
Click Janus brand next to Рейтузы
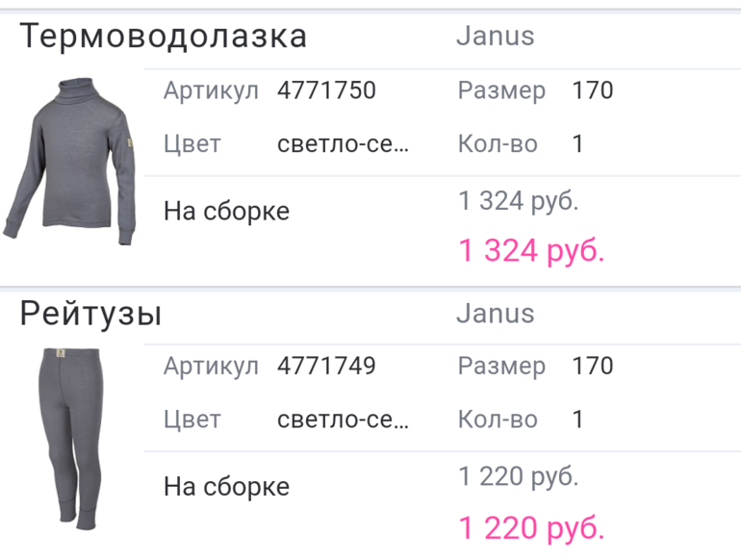click(x=495, y=314)
